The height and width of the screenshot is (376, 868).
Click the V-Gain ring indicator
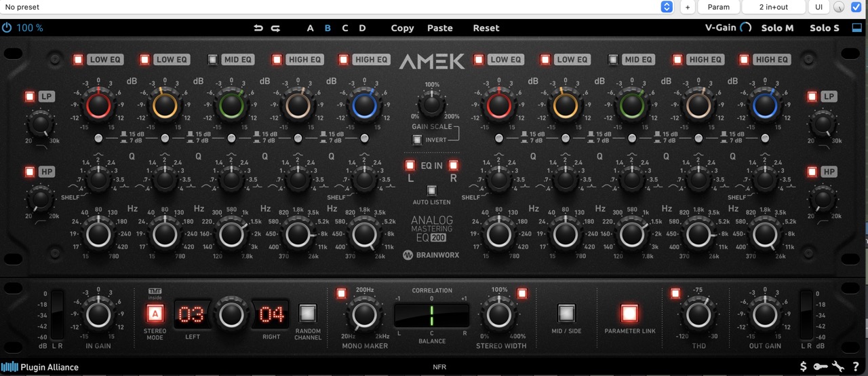pyautogui.click(x=746, y=28)
